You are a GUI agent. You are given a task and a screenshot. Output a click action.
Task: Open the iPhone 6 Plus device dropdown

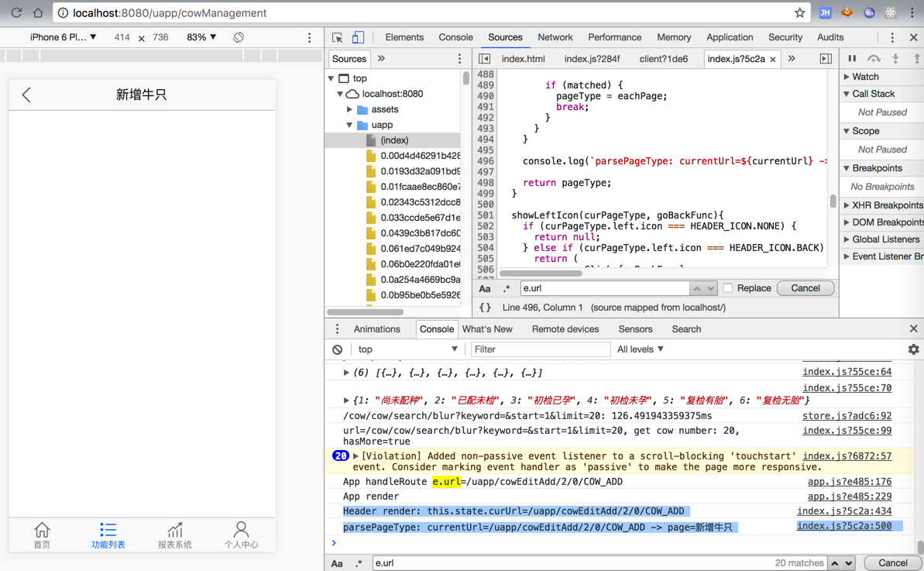pos(63,37)
